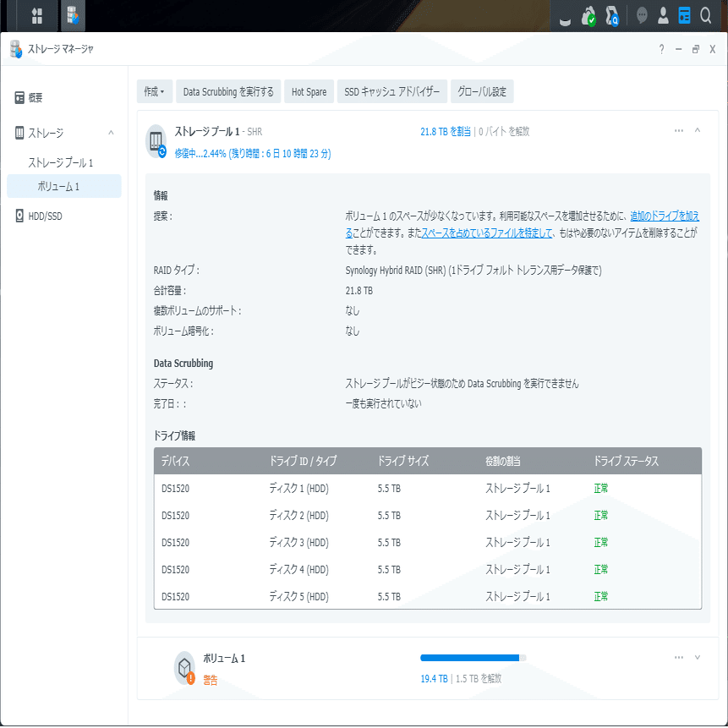Click the Data Scrubbing を実行する button
Screen dimensions: 728x728
[x=229, y=91]
